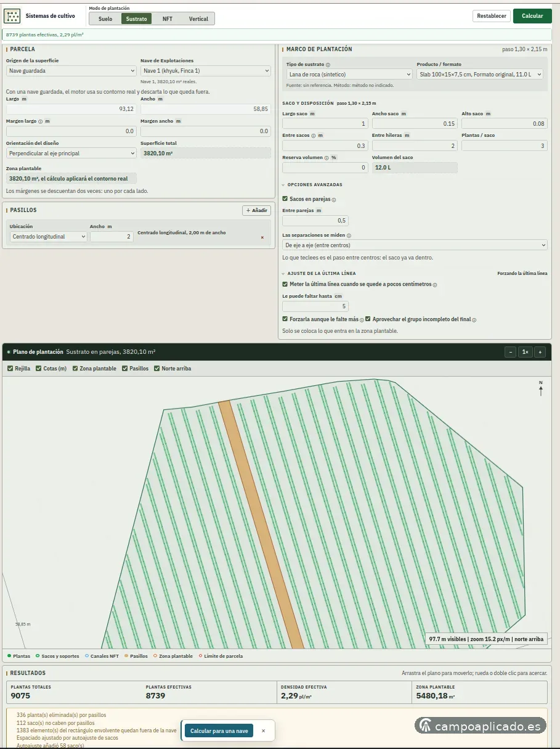Open the Tipo de sustrato dropdown
The height and width of the screenshot is (749, 560).
[x=349, y=75]
